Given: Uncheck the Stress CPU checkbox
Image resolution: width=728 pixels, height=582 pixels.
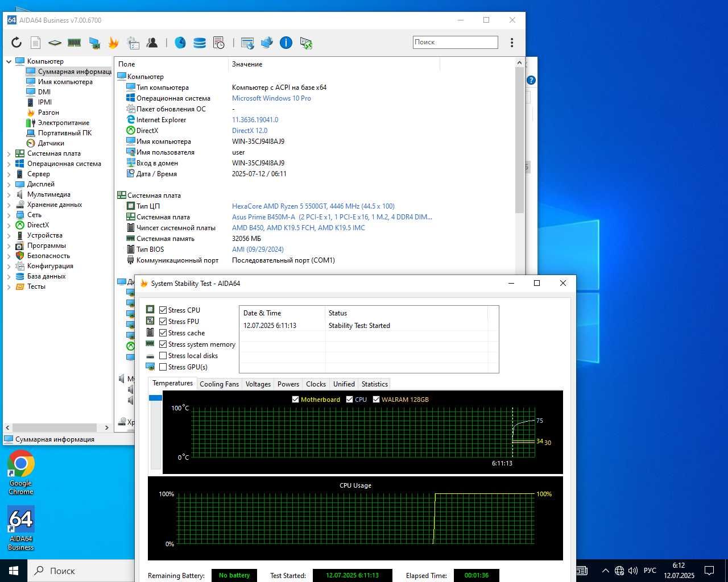Looking at the screenshot, I should 163,310.
